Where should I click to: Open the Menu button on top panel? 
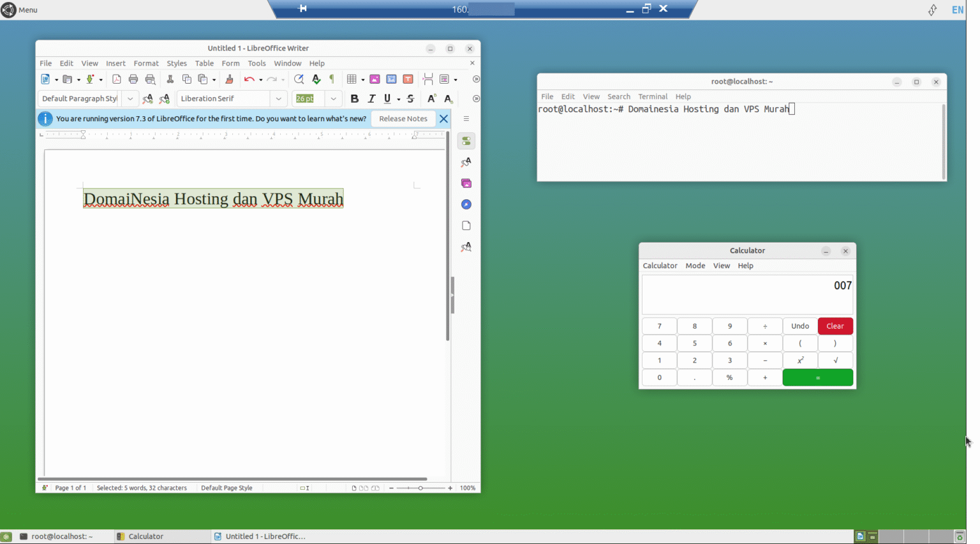click(20, 10)
